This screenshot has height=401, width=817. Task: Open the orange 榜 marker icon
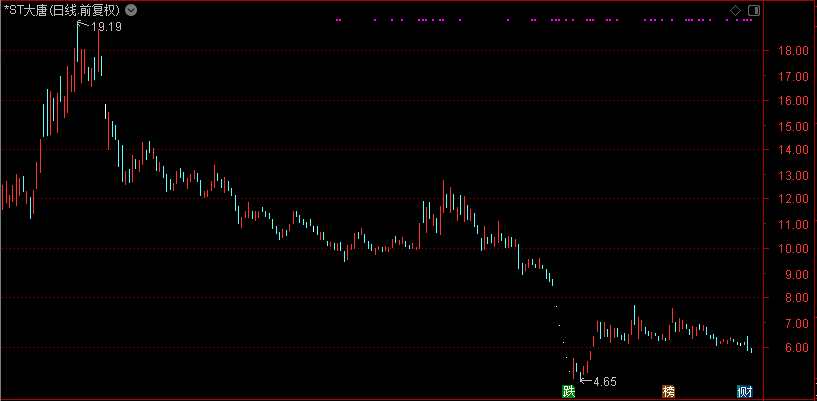pyautogui.click(x=668, y=391)
